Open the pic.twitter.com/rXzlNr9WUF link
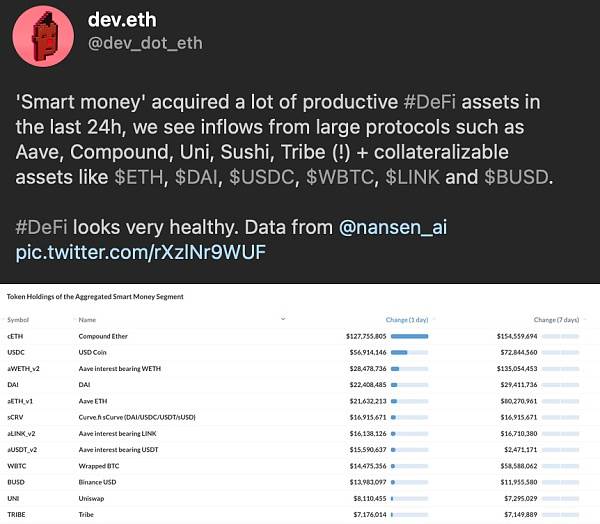Screen dimensions: 600x524 [x=141, y=252]
